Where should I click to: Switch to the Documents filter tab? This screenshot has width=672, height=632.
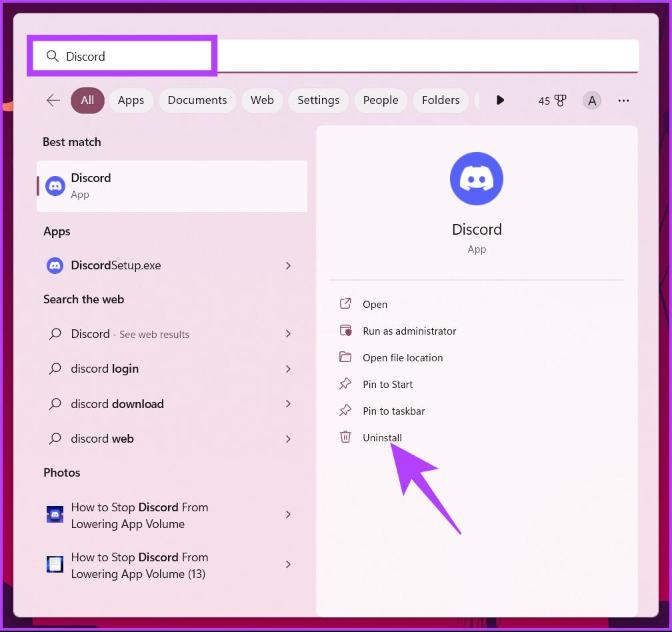click(x=197, y=101)
